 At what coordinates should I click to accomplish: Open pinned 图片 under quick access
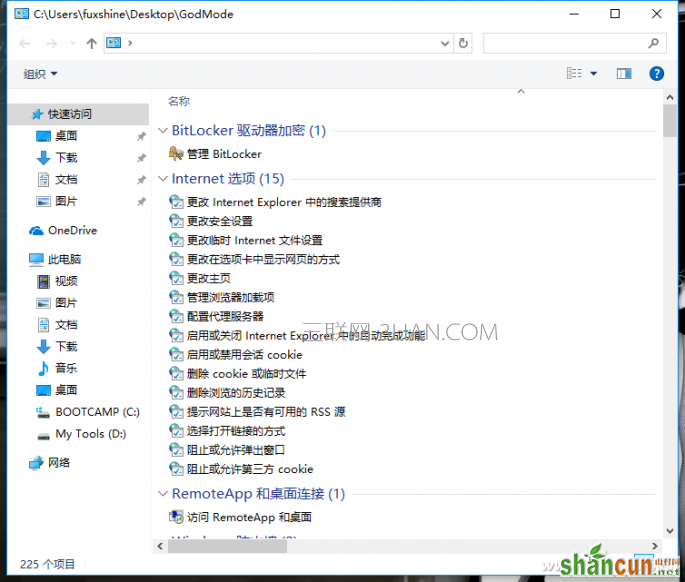[x=66, y=201]
